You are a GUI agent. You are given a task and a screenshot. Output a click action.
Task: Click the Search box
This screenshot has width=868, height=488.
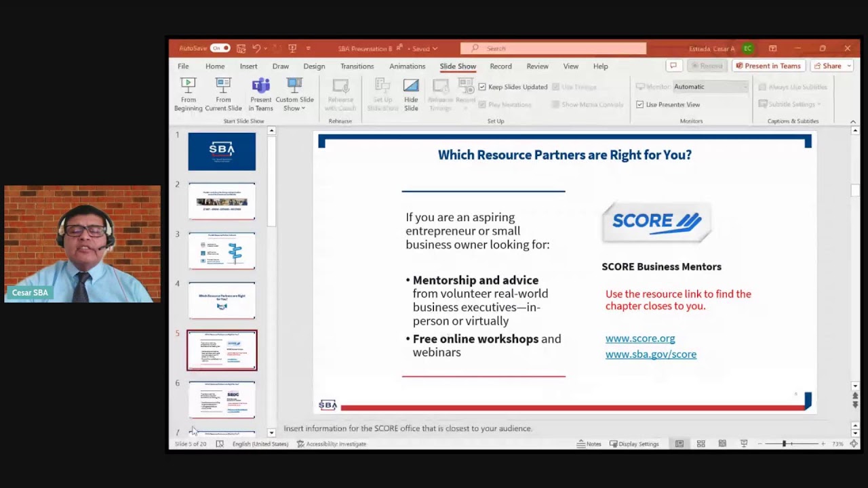pos(553,48)
